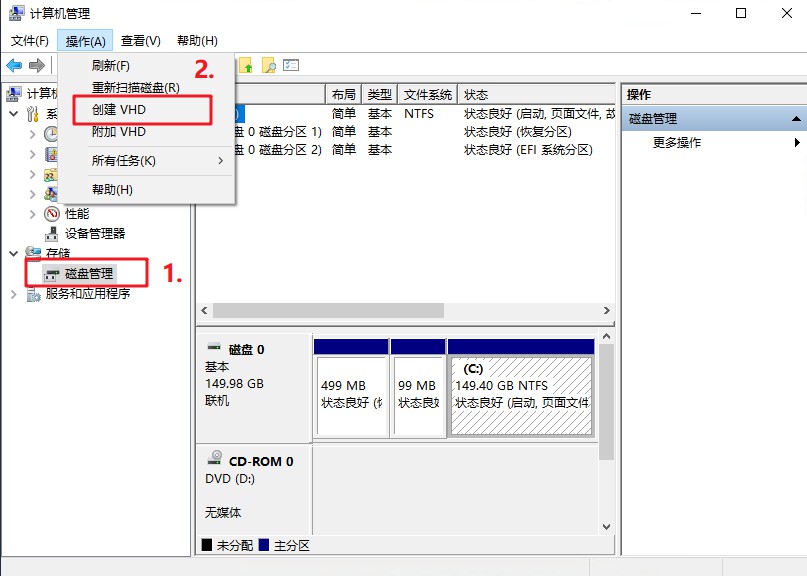Click the 设备管理器 device icon
Screen dimensions: 807x576
click(x=51, y=234)
